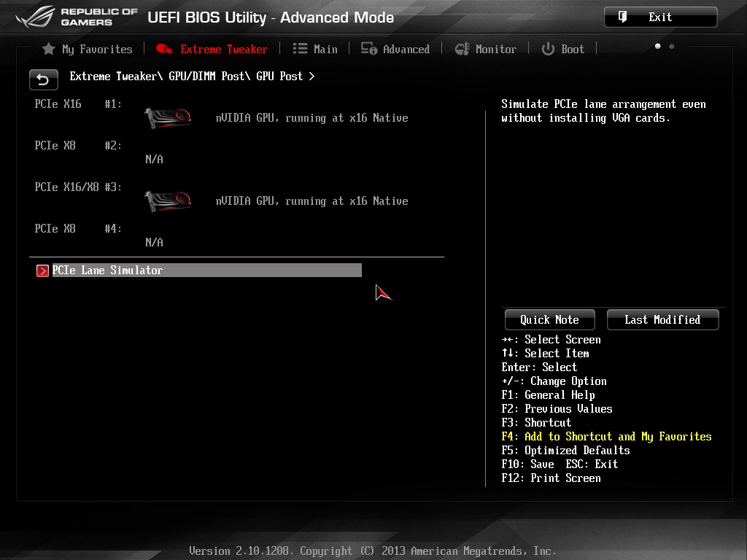Open Quick Note

pos(550,319)
